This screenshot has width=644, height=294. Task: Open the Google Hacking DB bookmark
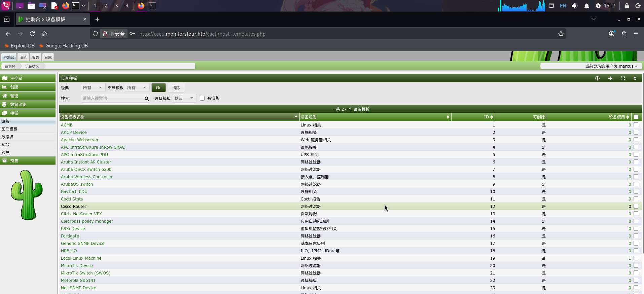(x=63, y=46)
